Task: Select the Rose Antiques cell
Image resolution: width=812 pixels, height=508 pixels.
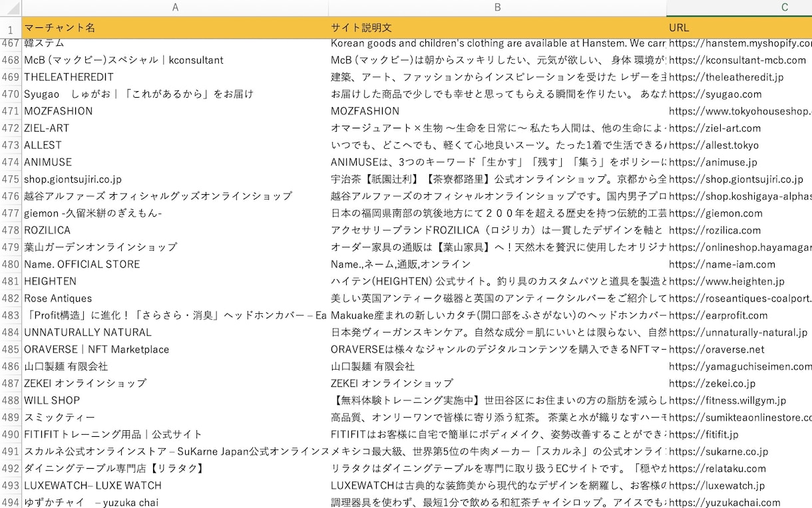Action: point(175,299)
